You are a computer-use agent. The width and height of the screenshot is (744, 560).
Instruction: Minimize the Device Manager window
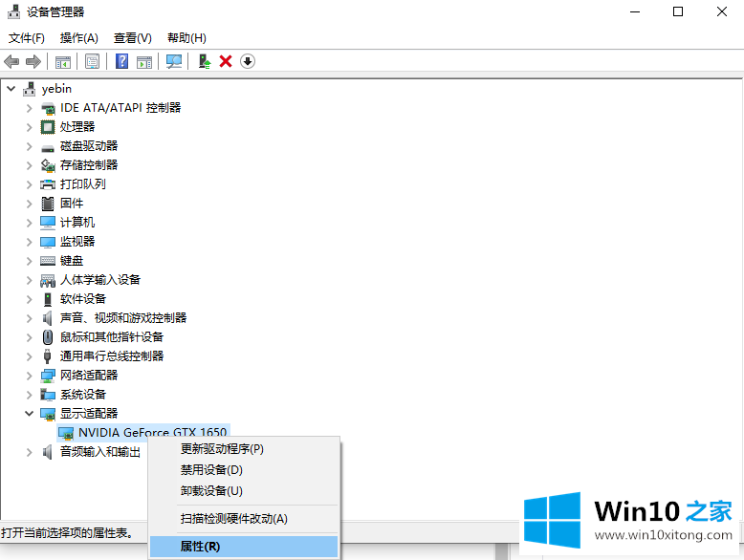635,11
